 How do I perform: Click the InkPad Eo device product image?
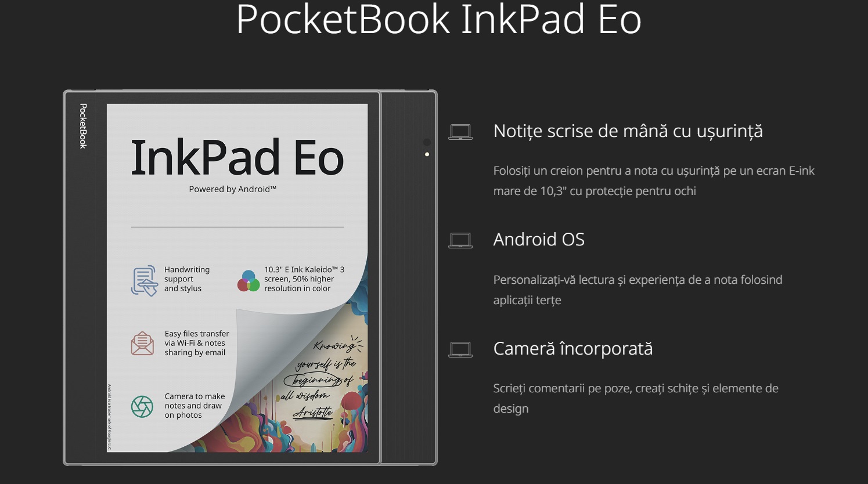coord(250,277)
